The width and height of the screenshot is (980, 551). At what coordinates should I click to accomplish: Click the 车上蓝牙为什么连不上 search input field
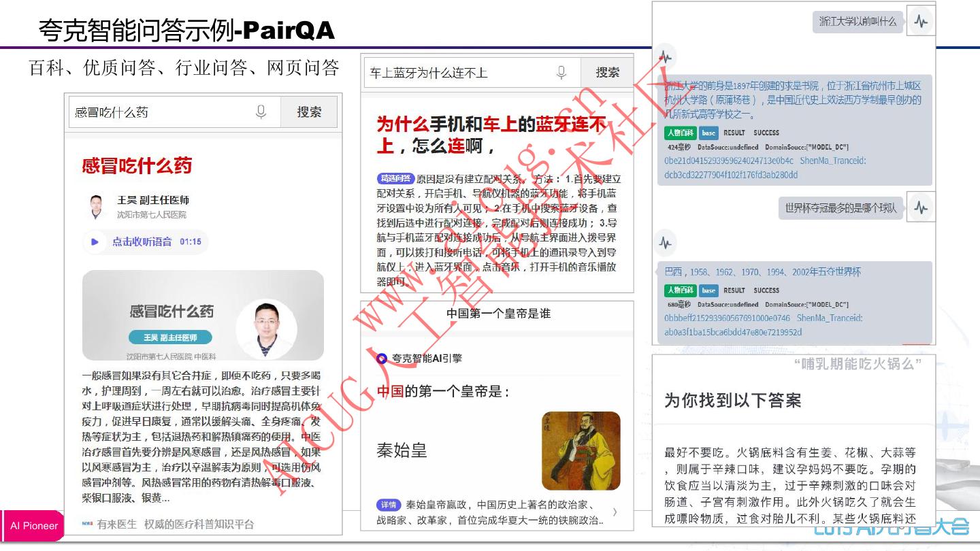[472, 72]
